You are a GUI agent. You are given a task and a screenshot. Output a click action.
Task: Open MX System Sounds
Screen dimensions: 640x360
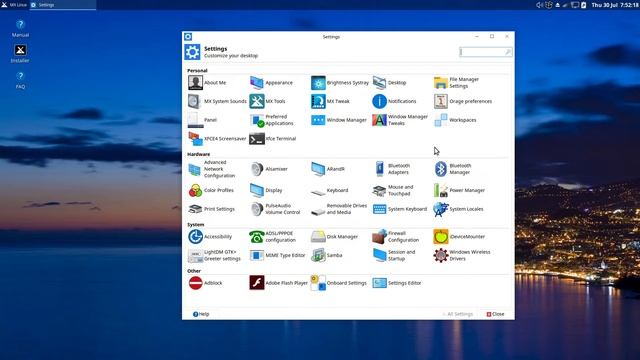217,101
